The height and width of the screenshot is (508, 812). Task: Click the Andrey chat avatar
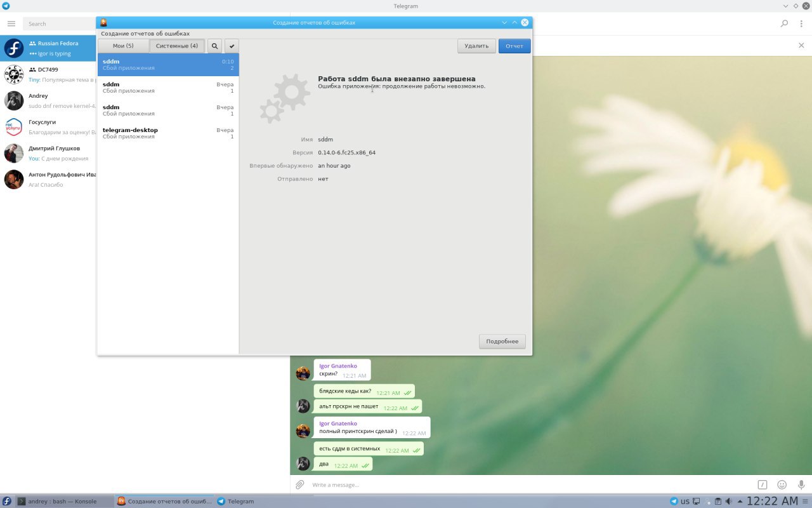point(14,100)
